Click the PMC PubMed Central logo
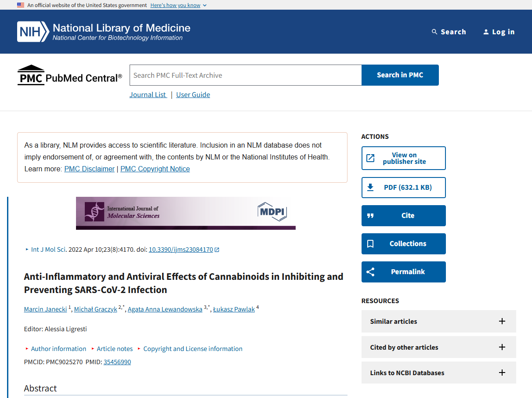 70,76
